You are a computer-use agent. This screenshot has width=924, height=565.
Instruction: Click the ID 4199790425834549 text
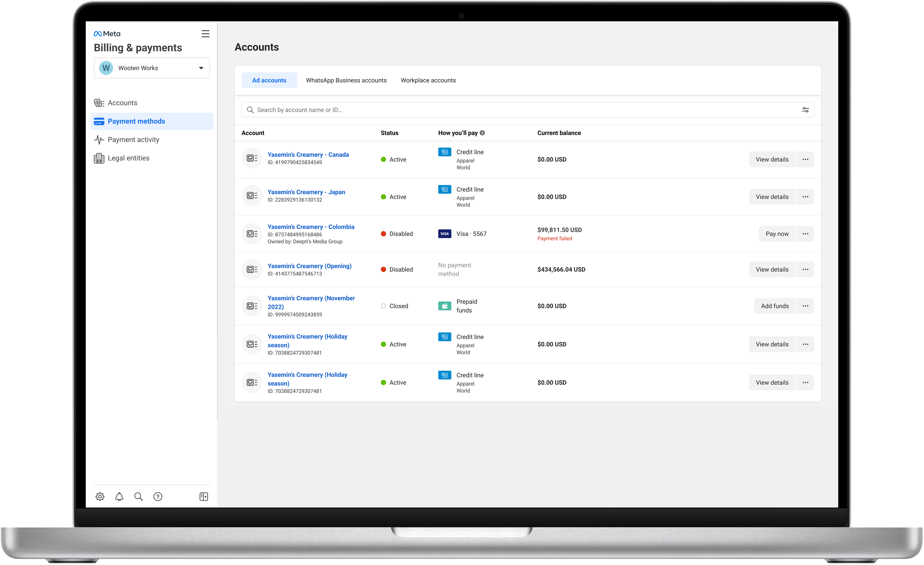coord(295,162)
